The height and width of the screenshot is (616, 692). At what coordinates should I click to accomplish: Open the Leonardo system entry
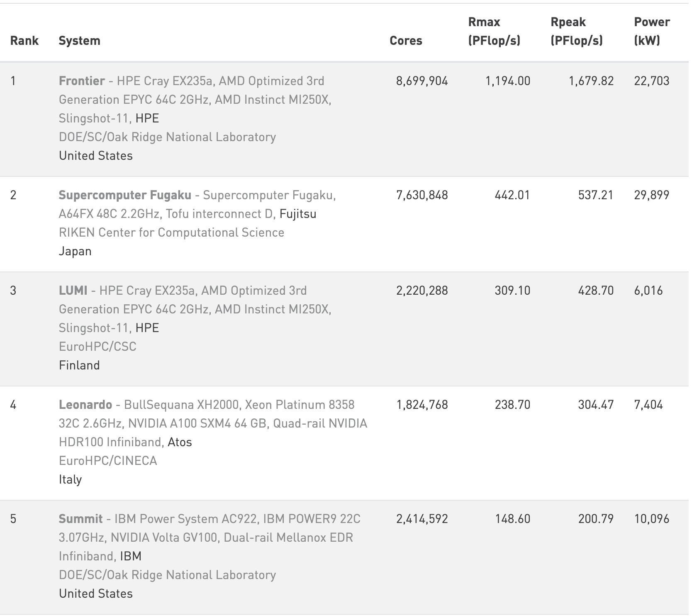click(x=85, y=405)
